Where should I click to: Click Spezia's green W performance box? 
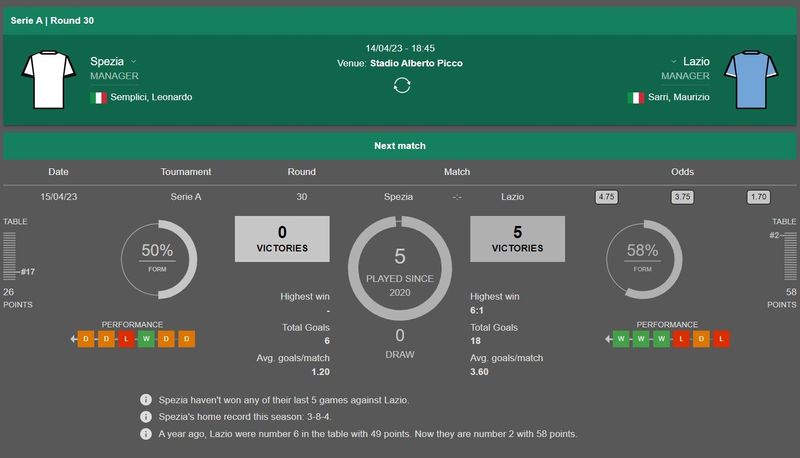pos(146,339)
